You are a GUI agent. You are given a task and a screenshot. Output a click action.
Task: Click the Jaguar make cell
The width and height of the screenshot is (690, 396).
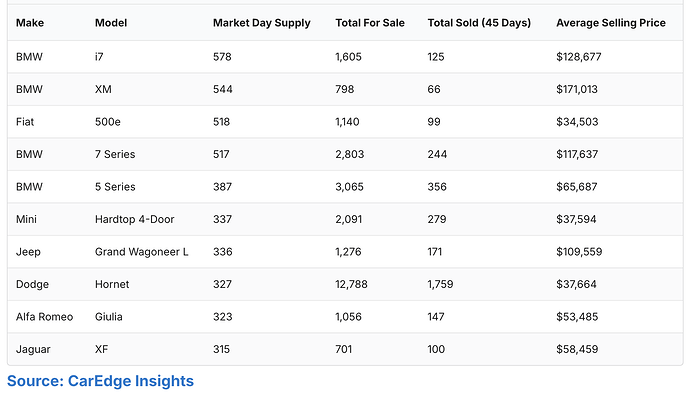click(33, 350)
